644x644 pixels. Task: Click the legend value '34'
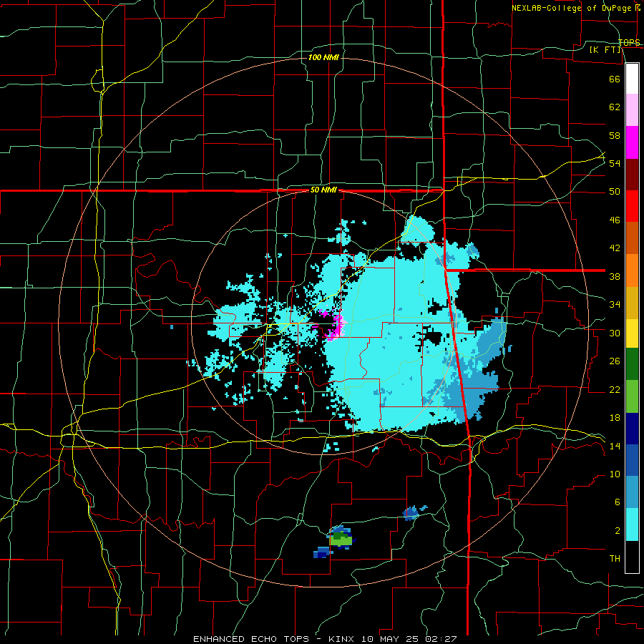pyautogui.click(x=615, y=305)
